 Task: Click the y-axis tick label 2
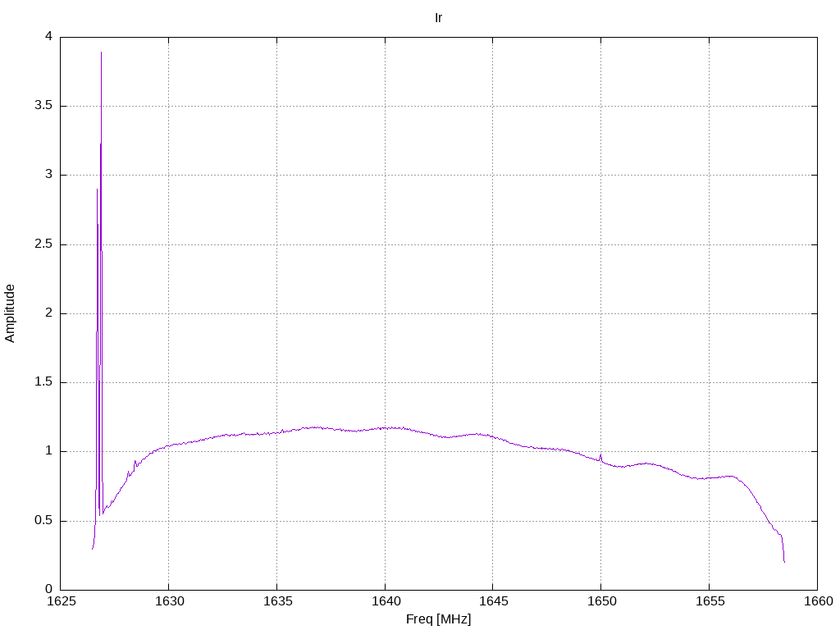[x=48, y=313]
